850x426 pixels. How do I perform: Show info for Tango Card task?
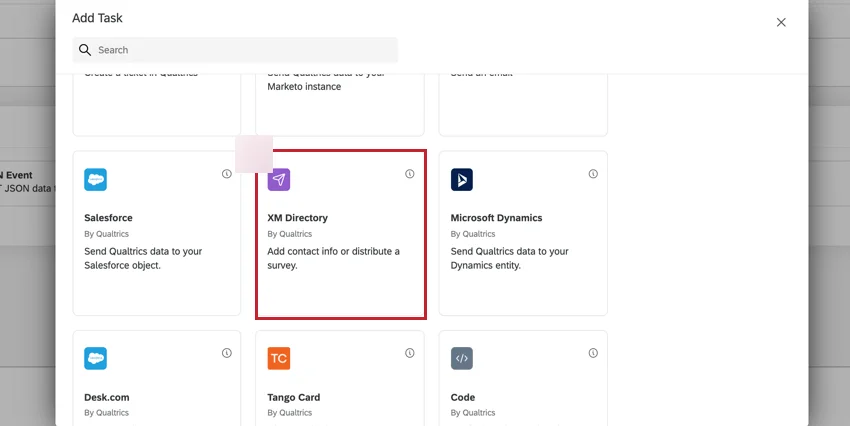click(x=410, y=353)
